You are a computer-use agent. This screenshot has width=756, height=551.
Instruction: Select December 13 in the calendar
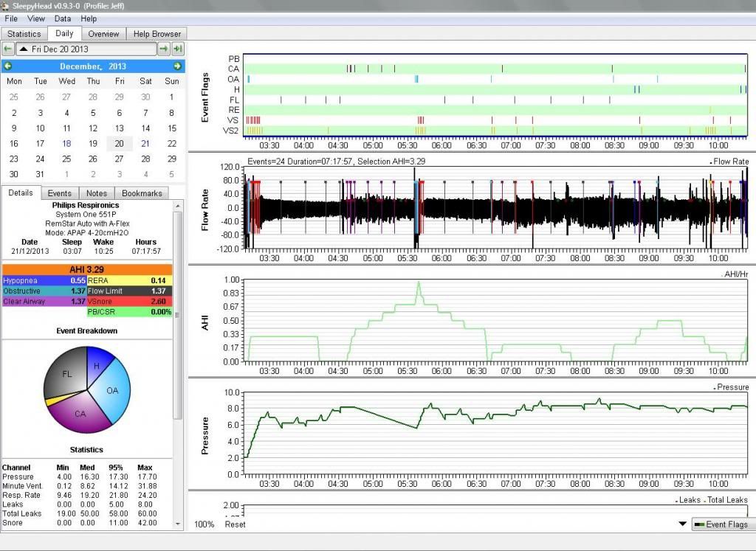point(119,128)
